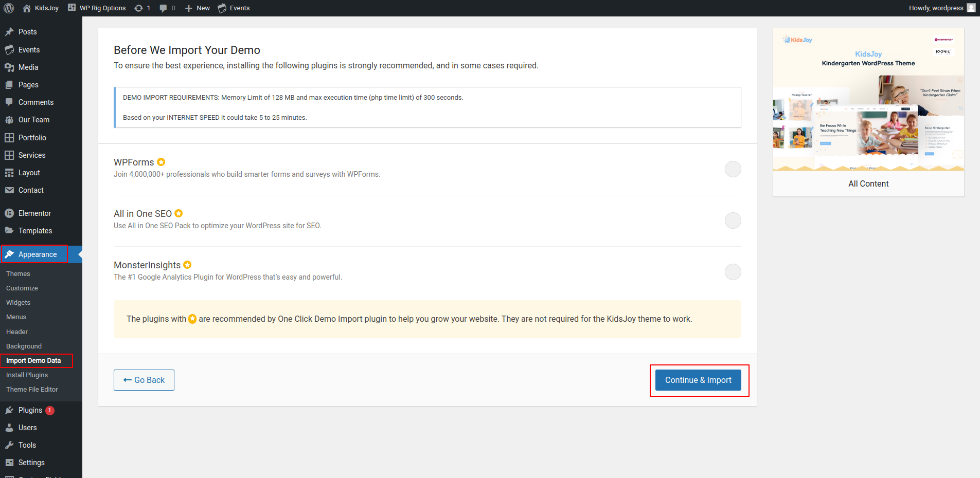The height and width of the screenshot is (478, 980).
Task: Click the user avatar next to Howdy
Action: tap(971, 8)
